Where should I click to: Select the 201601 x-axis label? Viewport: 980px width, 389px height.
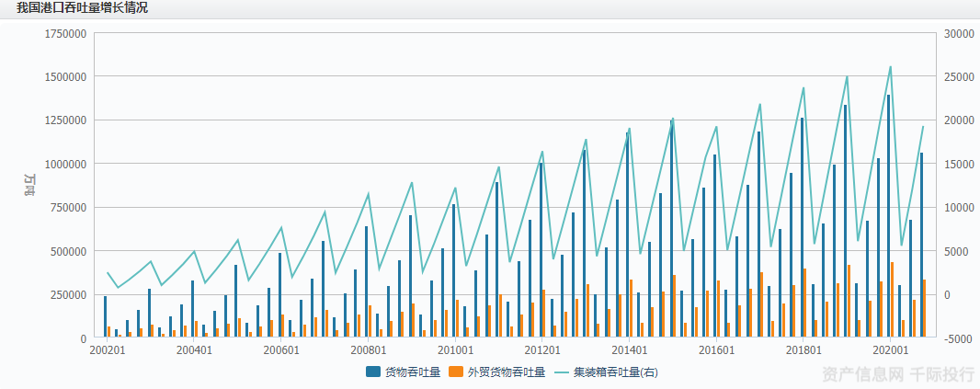tap(716, 350)
